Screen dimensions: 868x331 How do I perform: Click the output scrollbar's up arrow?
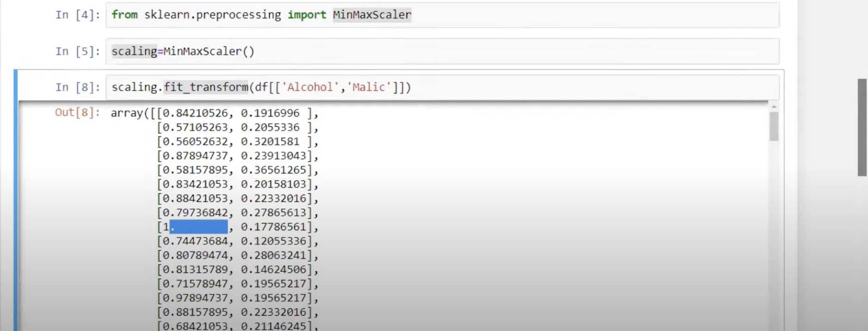point(774,107)
